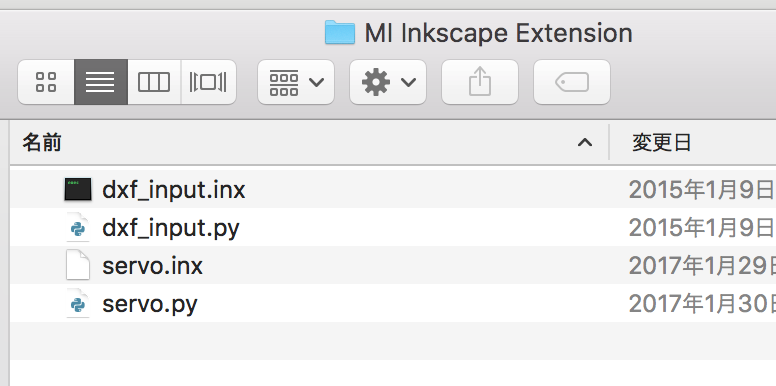Click the edit tags button

(572, 82)
